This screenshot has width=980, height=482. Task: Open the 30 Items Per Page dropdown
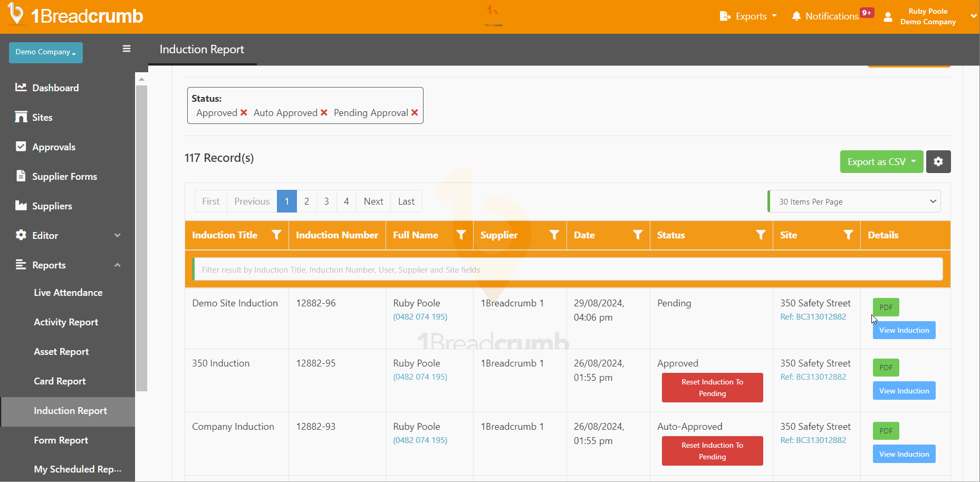(x=854, y=201)
